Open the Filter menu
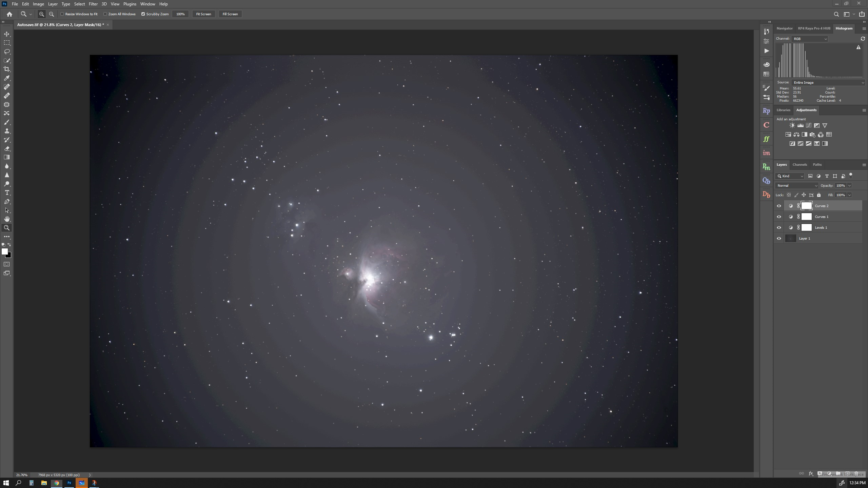Screen dimensions: 868x488 pyautogui.click(x=93, y=4)
